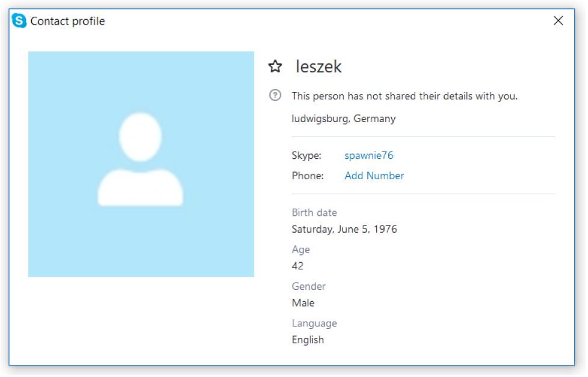588x377 pixels.
Task: Click the language value English
Action: click(x=308, y=340)
